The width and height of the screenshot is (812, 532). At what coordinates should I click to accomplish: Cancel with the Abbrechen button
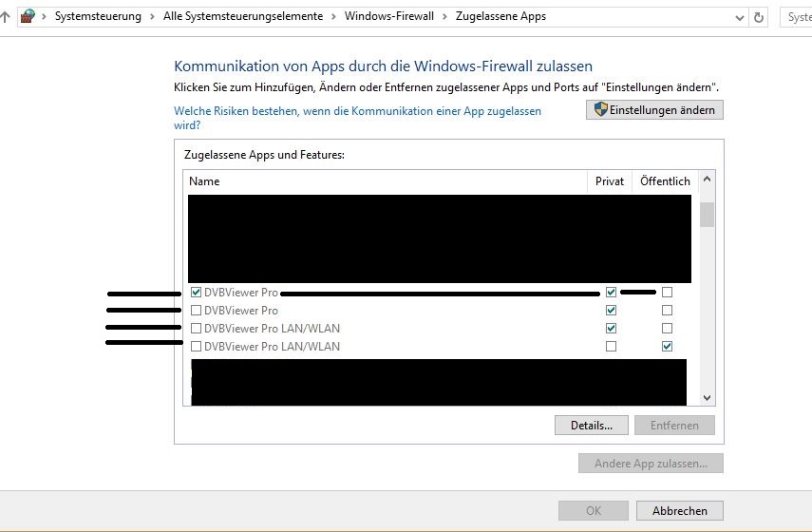click(679, 511)
